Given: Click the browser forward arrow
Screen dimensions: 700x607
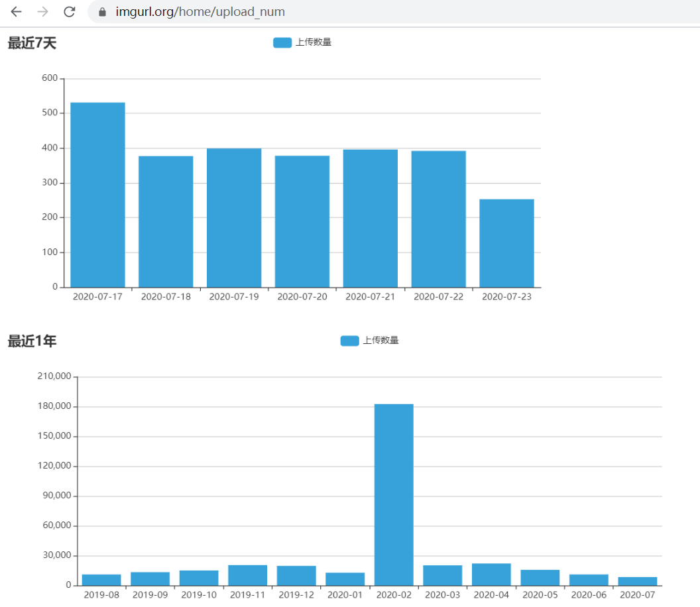Looking at the screenshot, I should pos(42,12).
